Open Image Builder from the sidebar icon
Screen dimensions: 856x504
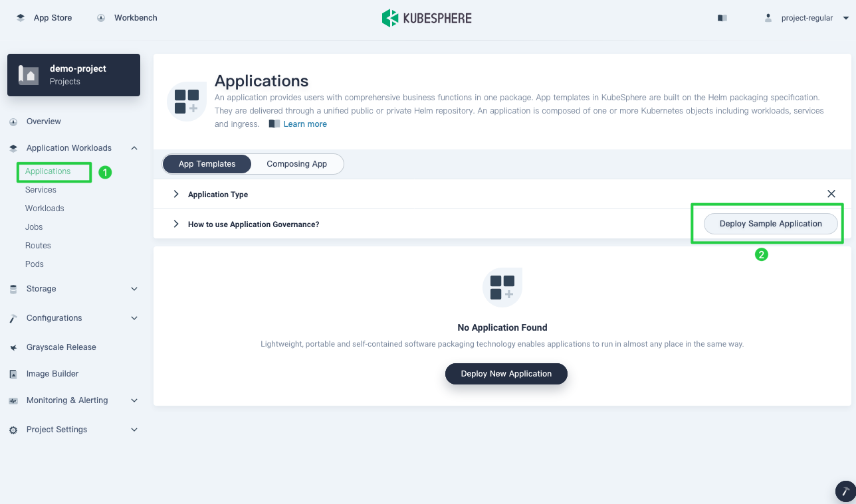point(13,373)
